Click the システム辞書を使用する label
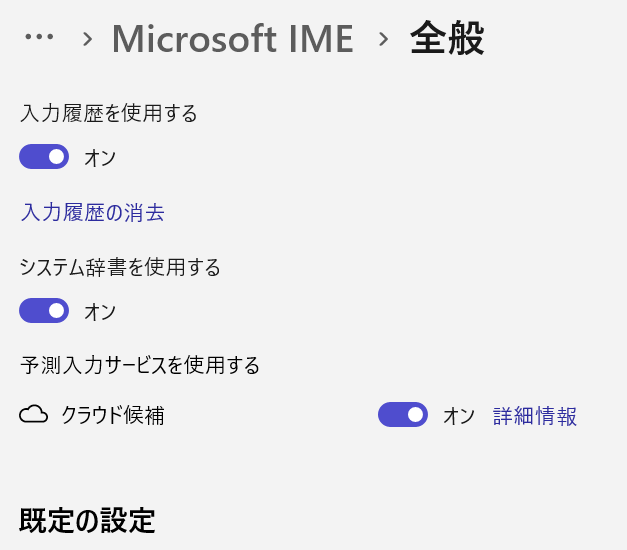 coord(120,267)
